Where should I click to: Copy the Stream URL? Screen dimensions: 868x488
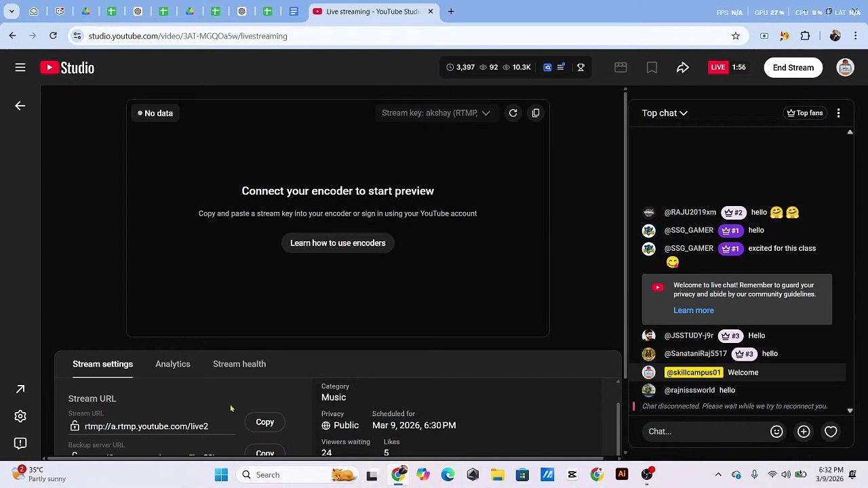click(x=265, y=422)
